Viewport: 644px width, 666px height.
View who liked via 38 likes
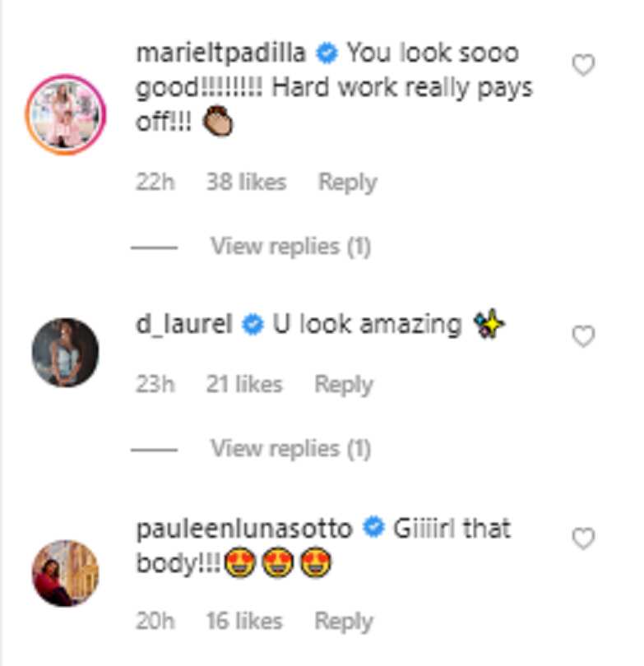247,183
